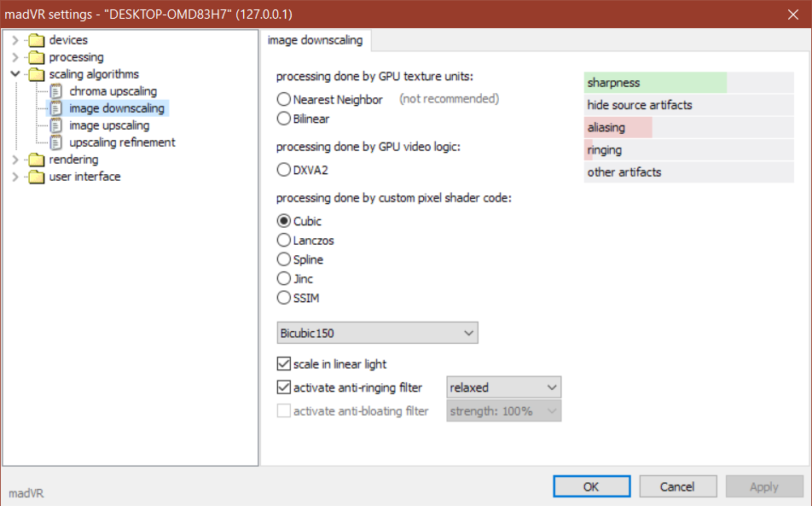The image size is (812, 506).
Task: Expand the rendering tree node
Action: (x=15, y=160)
